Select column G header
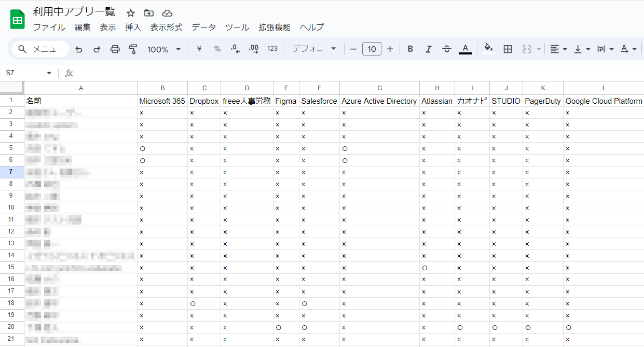Screen dimensions: 644x347 pyautogui.click(x=379, y=88)
